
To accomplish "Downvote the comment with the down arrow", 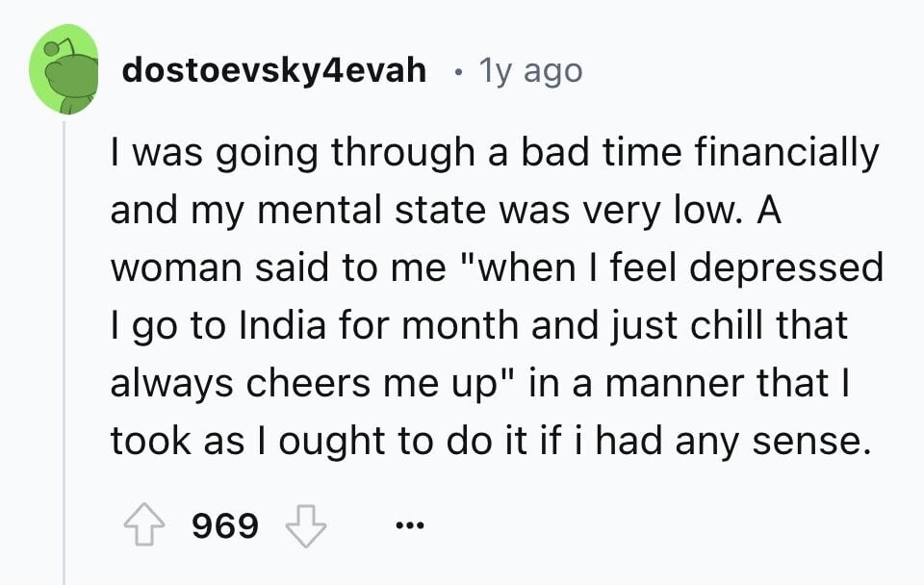I will tap(306, 525).
